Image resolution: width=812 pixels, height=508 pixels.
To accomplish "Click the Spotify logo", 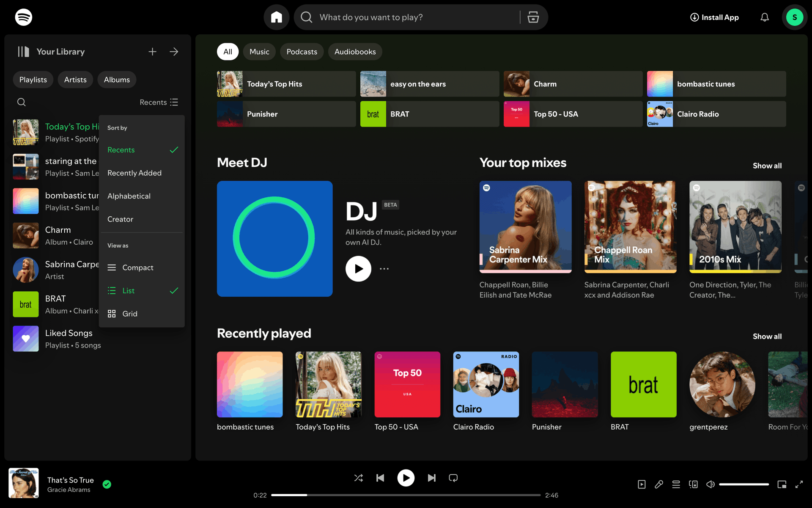I will tap(24, 17).
